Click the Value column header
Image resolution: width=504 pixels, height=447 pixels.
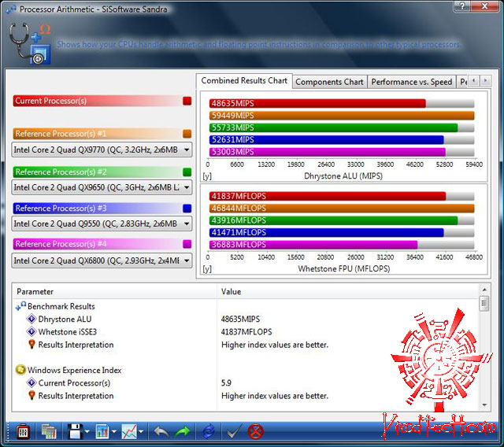point(348,292)
